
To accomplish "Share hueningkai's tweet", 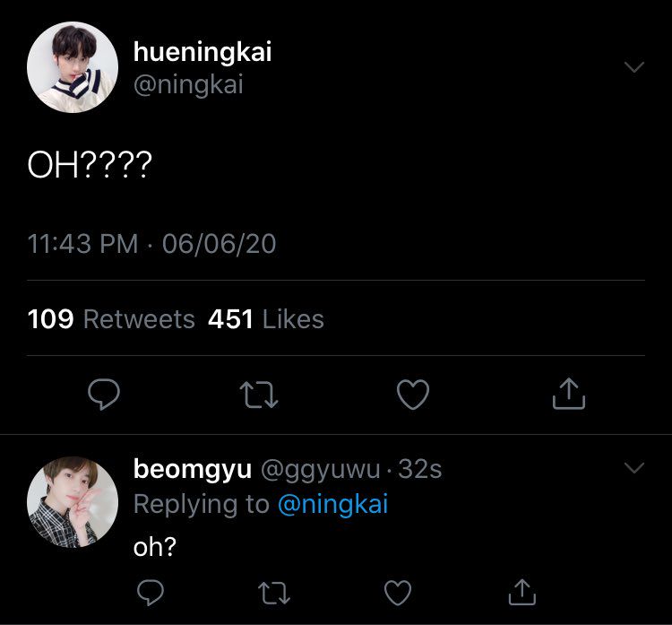I will (569, 394).
